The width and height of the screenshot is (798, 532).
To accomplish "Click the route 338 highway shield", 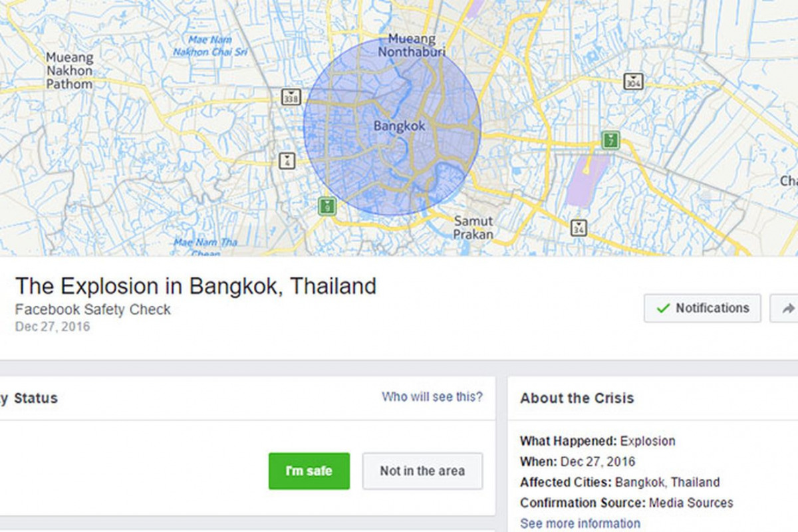I will coord(291,97).
